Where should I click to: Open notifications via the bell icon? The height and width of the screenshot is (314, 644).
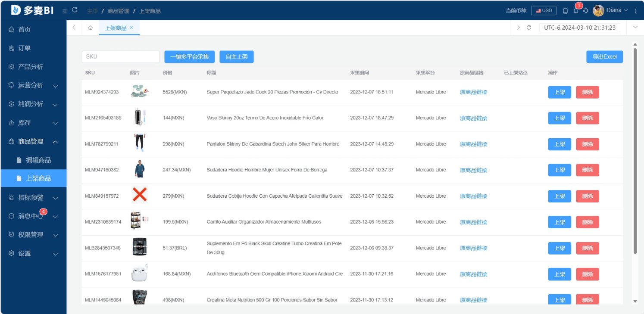[x=575, y=11]
